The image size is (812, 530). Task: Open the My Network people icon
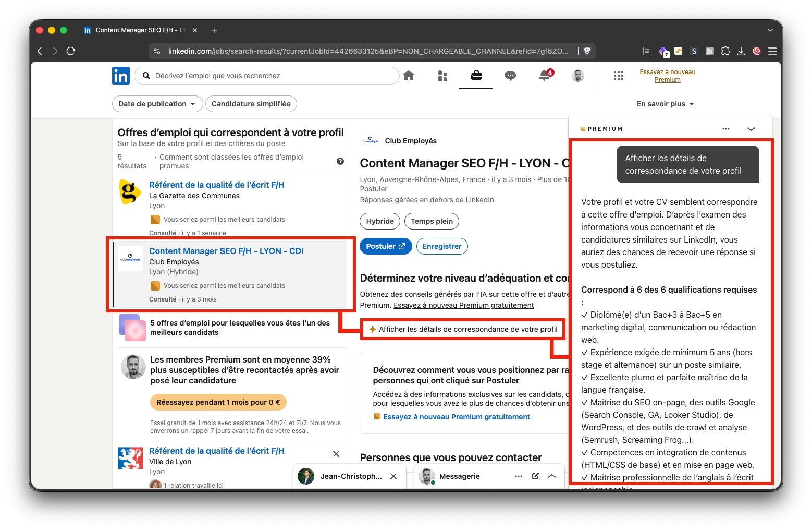point(442,76)
